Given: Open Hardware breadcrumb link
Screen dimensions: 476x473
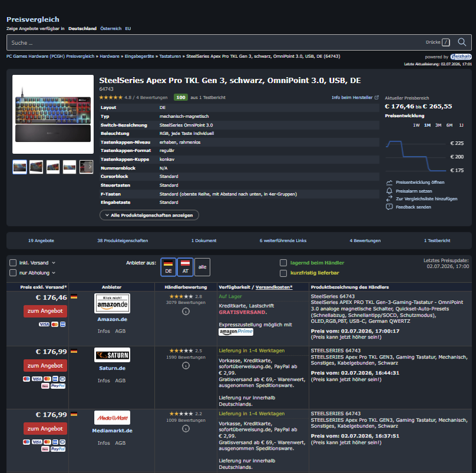Looking at the screenshot, I should (x=110, y=56).
